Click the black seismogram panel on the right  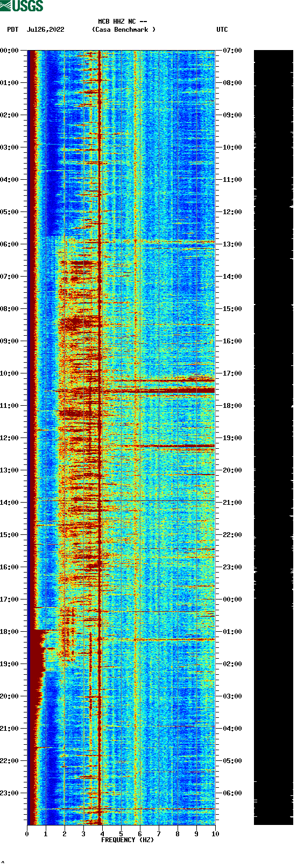coord(273,437)
